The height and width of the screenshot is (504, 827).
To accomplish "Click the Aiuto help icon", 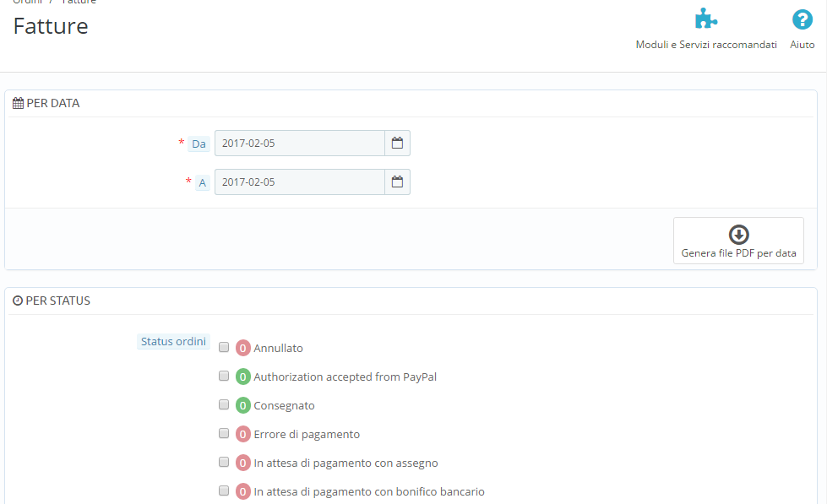I will [801, 20].
